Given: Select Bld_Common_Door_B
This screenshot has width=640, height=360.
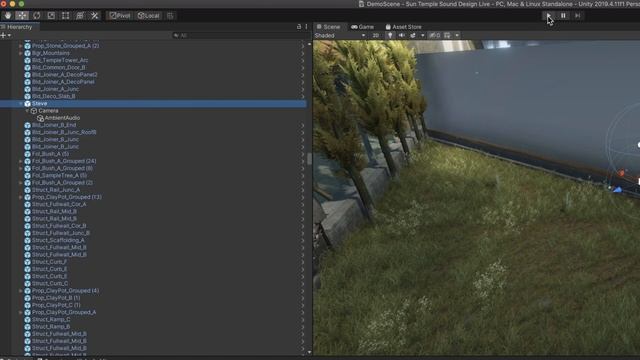Looking at the screenshot, I should coord(59,67).
